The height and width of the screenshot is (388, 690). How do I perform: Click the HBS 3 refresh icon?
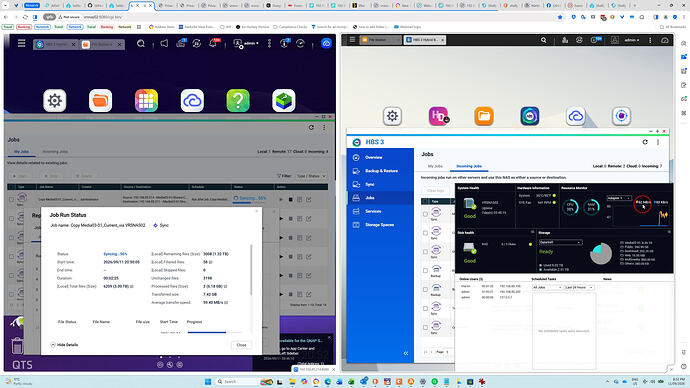pyautogui.click(x=645, y=142)
